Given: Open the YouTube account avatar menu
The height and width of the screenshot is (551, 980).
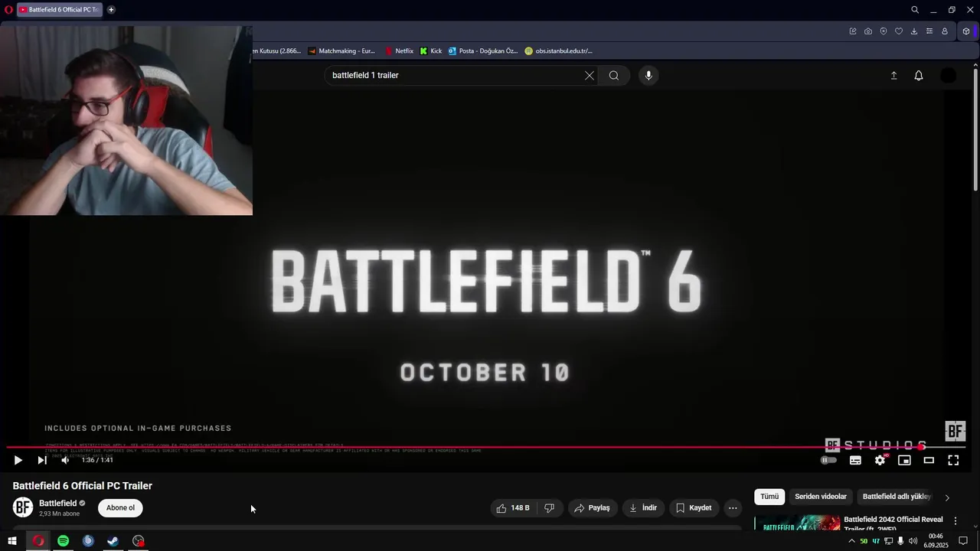Looking at the screenshot, I should pyautogui.click(x=948, y=75).
